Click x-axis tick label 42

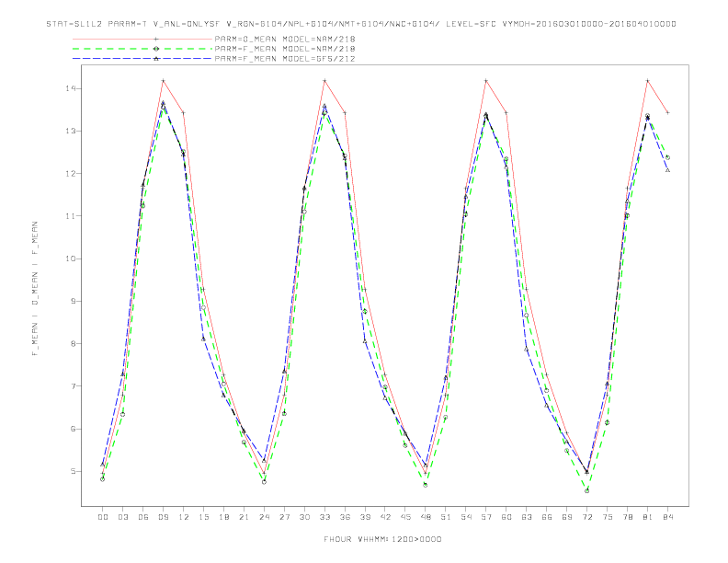[385, 517]
